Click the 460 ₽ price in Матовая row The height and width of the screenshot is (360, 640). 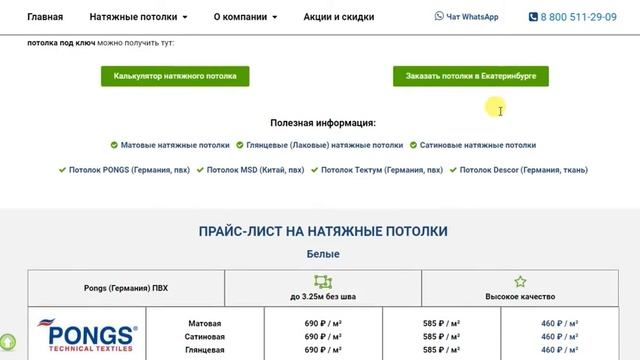tap(560, 323)
